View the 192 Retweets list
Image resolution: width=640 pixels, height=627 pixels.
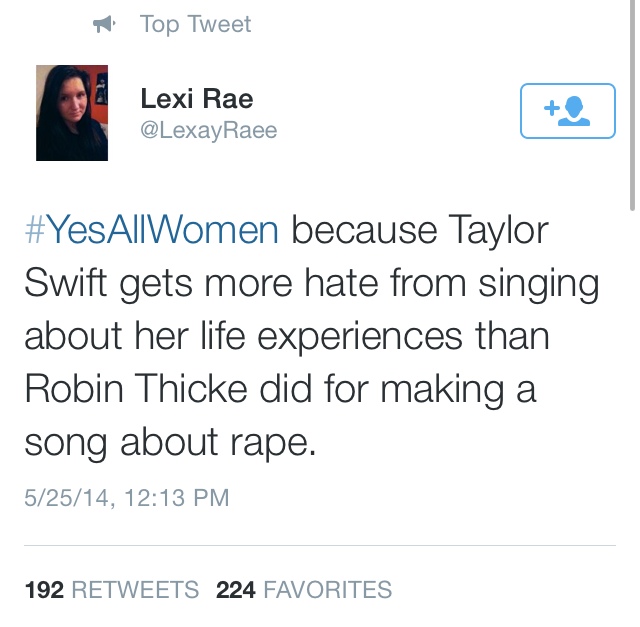click(111, 590)
